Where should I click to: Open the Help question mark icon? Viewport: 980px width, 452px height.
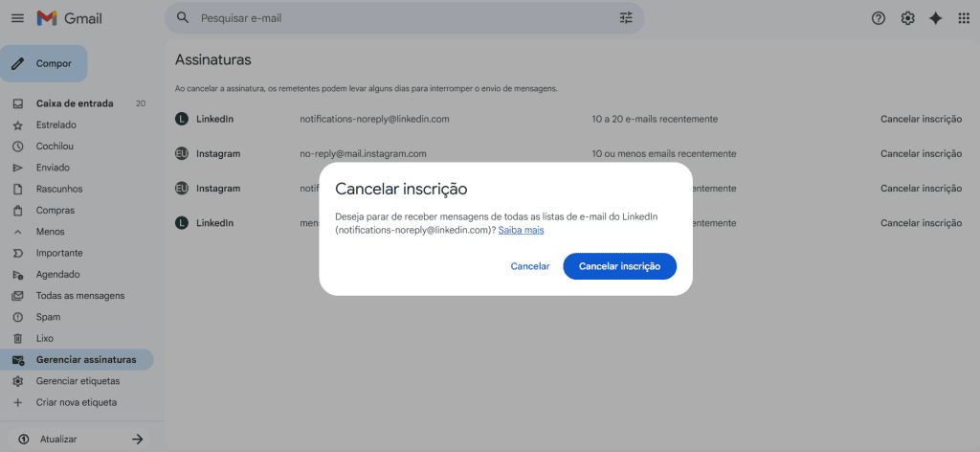point(879,18)
